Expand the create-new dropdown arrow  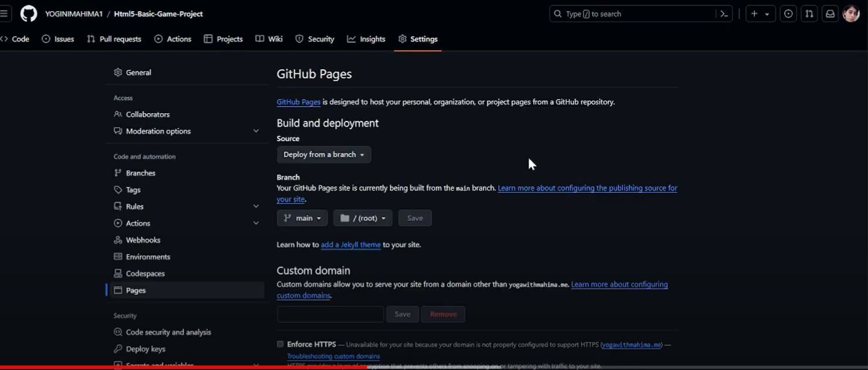tap(767, 14)
